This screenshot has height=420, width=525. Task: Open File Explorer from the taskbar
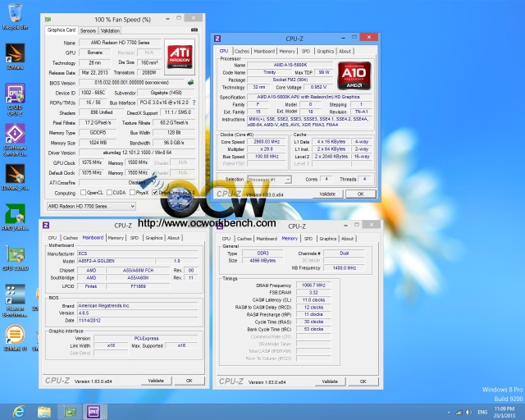[x=43, y=411]
